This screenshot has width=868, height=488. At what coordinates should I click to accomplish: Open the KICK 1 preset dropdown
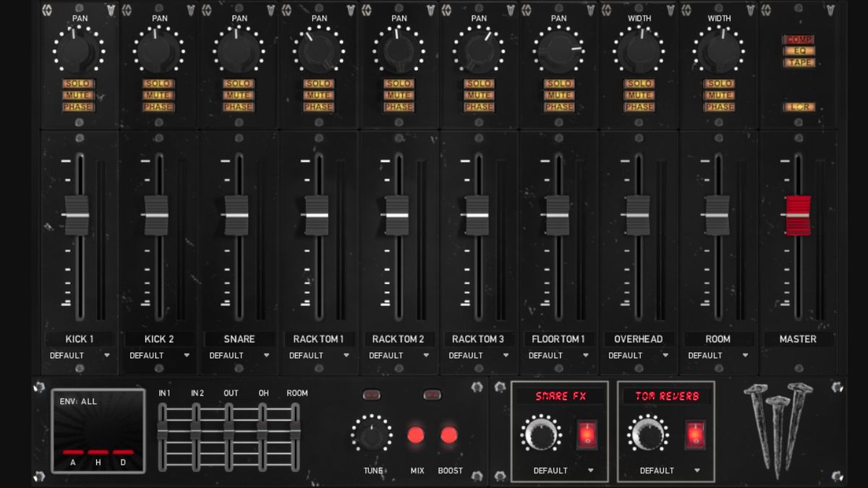pyautogui.click(x=80, y=355)
